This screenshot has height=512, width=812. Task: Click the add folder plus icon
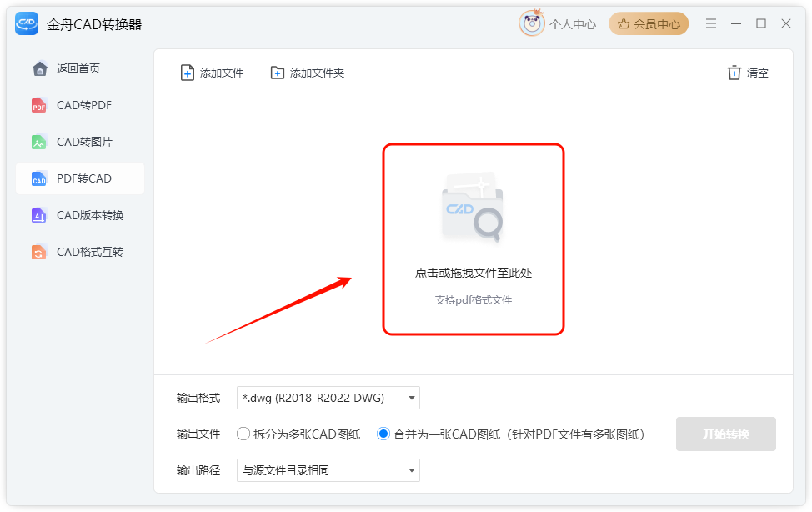278,73
